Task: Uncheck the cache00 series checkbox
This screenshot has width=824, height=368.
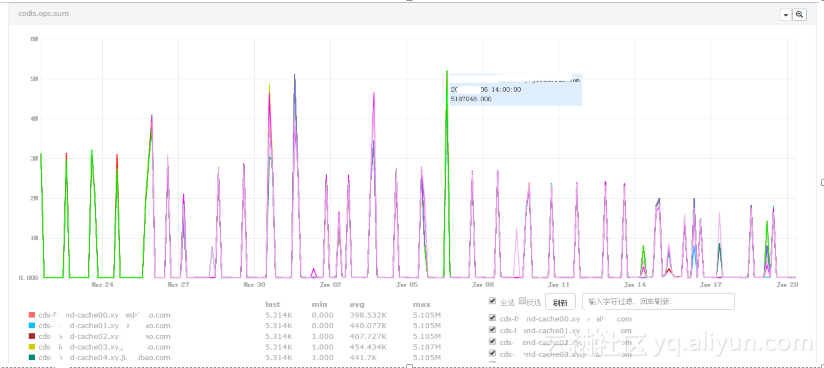Action: pyautogui.click(x=492, y=318)
